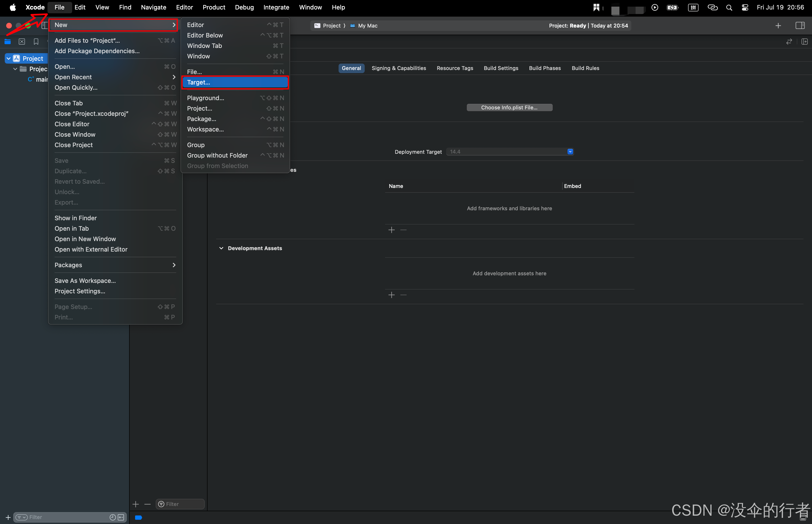Click the File menu in menu bar
Viewport: 812px width, 524px height.
(x=59, y=6)
